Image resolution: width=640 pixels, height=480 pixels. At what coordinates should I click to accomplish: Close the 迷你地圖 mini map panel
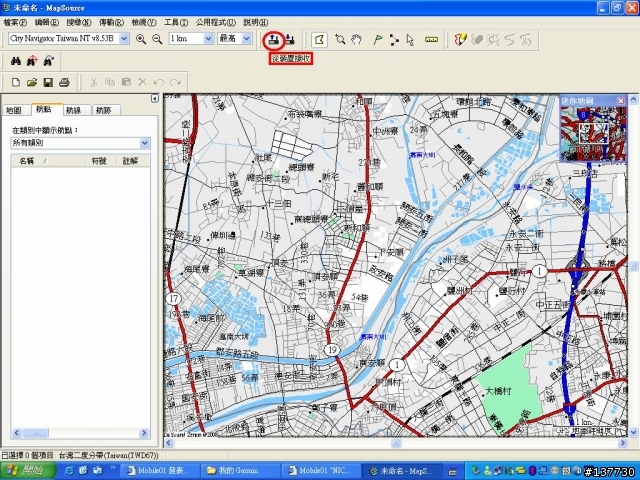pos(621,100)
